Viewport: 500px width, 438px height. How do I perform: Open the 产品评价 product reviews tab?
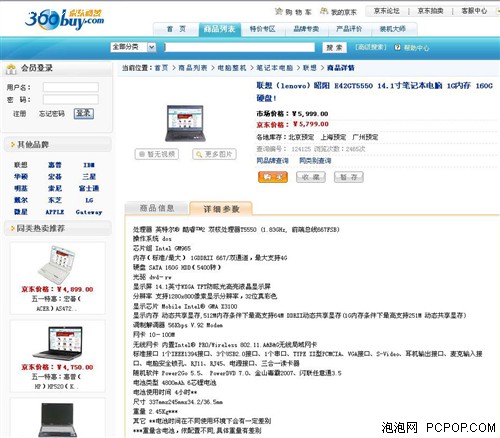(x=349, y=29)
